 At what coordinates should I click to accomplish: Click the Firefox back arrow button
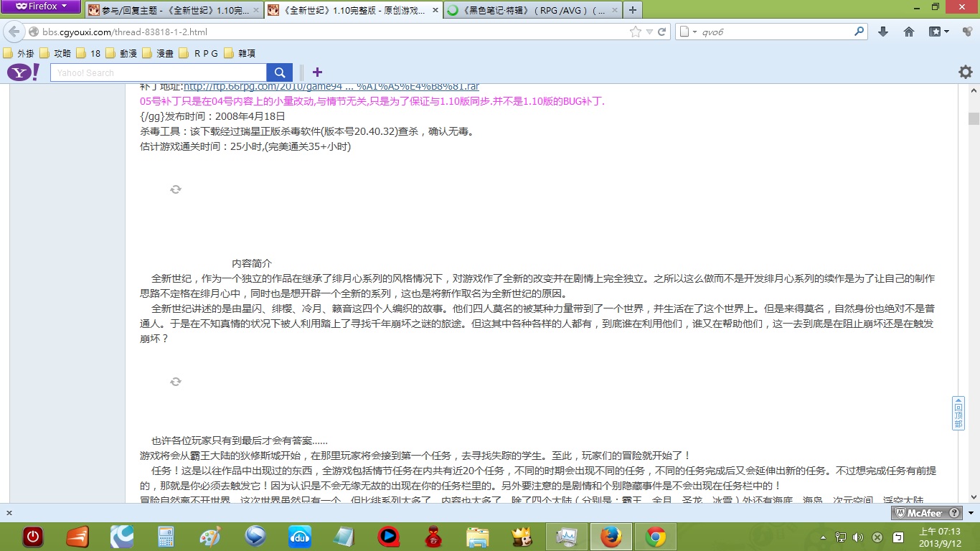tap(14, 32)
